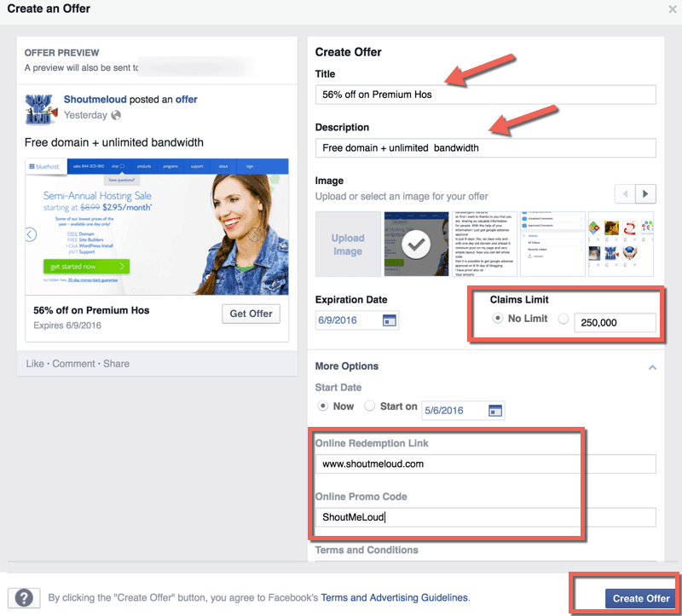682x616 pixels.
Task: Click the thumbnail with the checkmark overlay
Action: [414, 244]
